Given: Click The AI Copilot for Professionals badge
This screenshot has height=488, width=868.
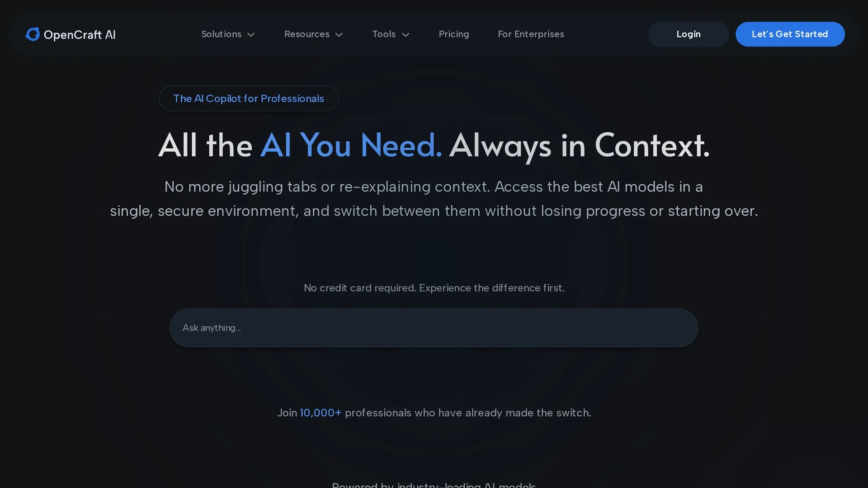Looking at the screenshot, I should 249,99.
